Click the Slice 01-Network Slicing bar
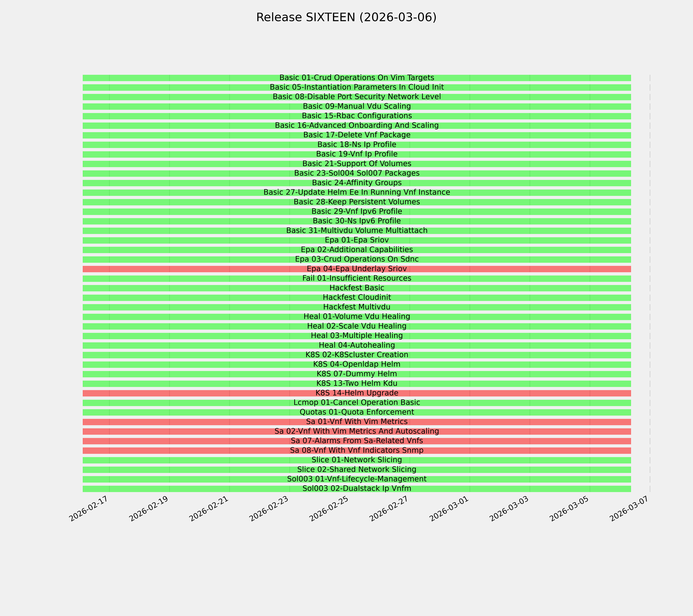The image size is (693, 616). click(x=357, y=460)
